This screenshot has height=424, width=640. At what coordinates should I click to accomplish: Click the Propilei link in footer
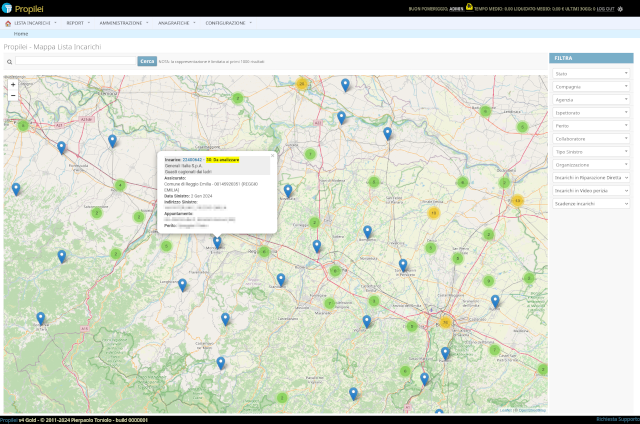point(9,420)
